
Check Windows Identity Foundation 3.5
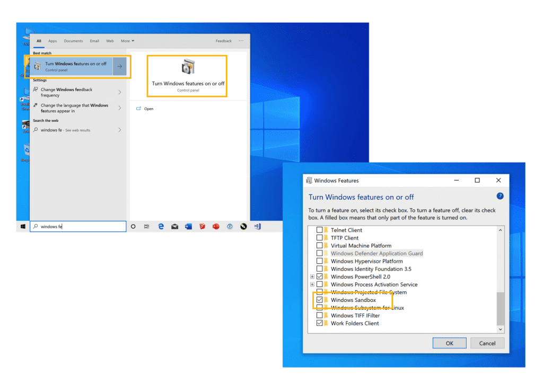[319, 269]
